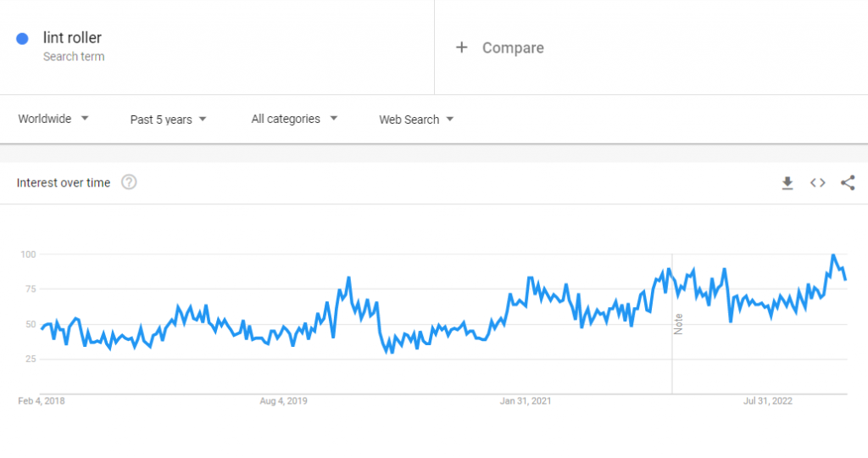Click the Aug 4, 2019 axis label
Viewport: 868px width, 458px height.
[284, 401]
